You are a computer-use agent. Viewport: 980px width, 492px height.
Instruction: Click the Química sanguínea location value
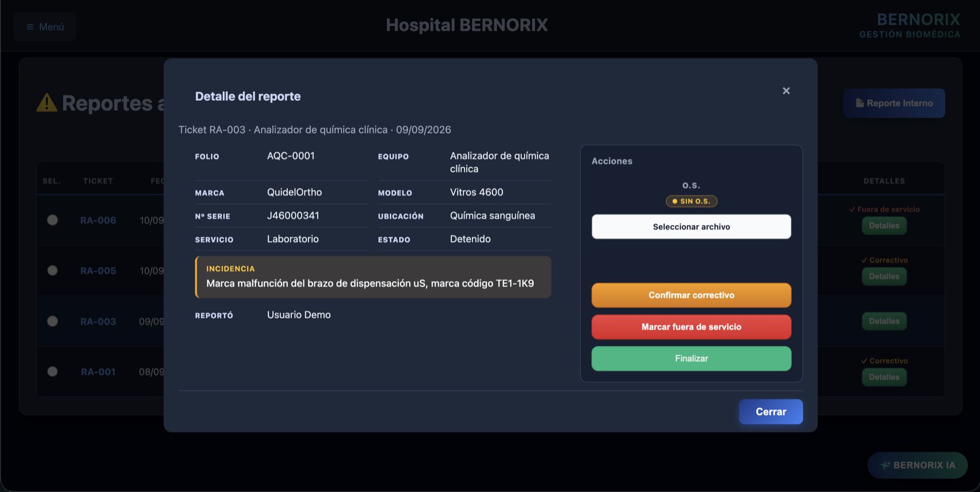492,216
